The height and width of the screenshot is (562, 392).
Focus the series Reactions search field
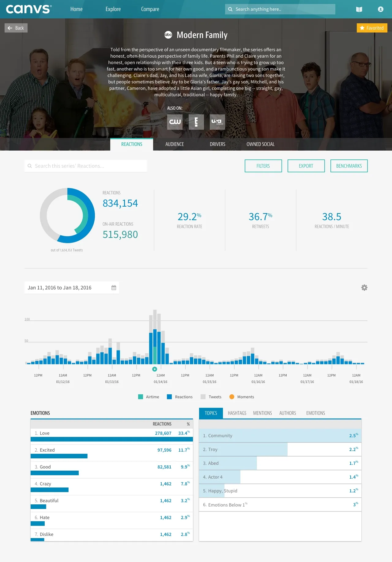pyautogui.click(x=86, y=166)
